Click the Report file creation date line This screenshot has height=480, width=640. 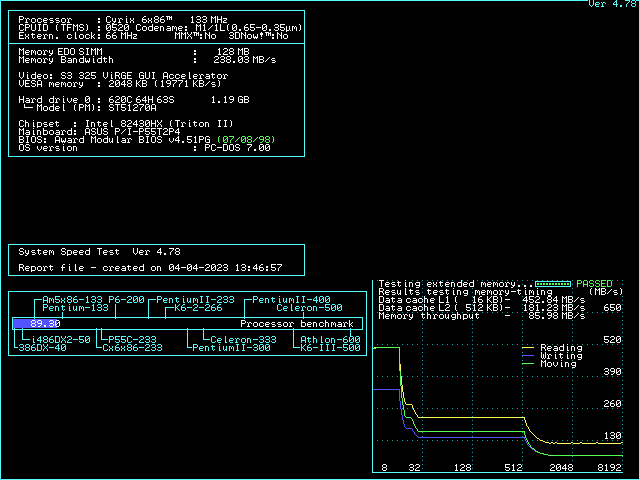[x=150, y=268]
